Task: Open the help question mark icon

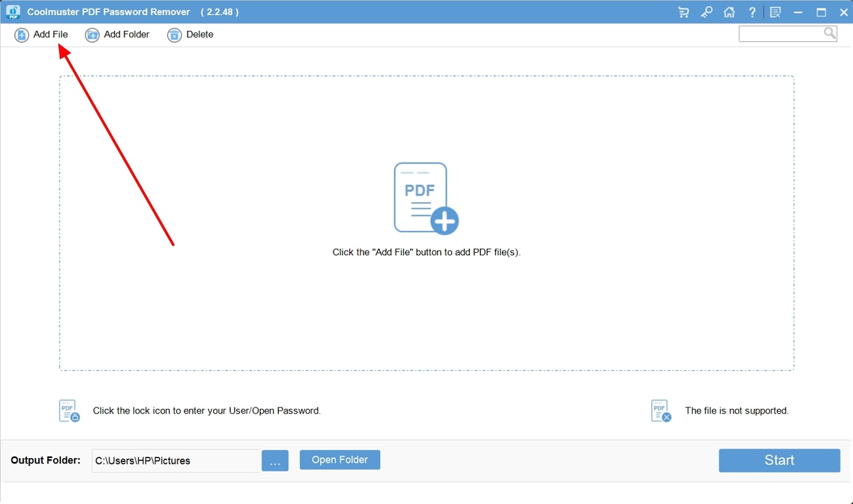Action: 752,12
